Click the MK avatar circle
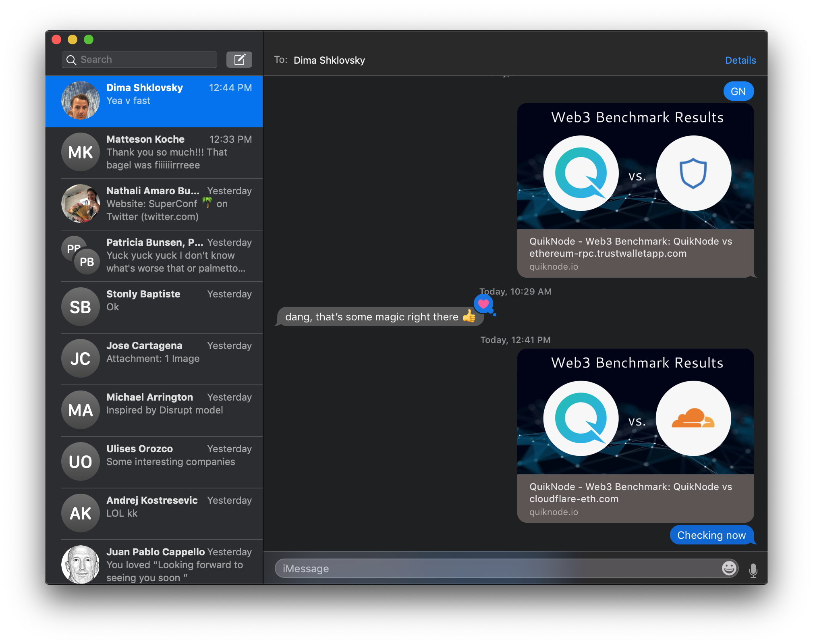The width and height of the screenshot is (813, 644). click(x=81, y=152)
